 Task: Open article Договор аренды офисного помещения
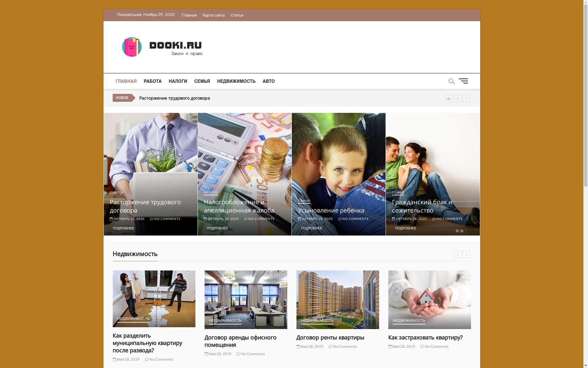click(x=240, y=341)
